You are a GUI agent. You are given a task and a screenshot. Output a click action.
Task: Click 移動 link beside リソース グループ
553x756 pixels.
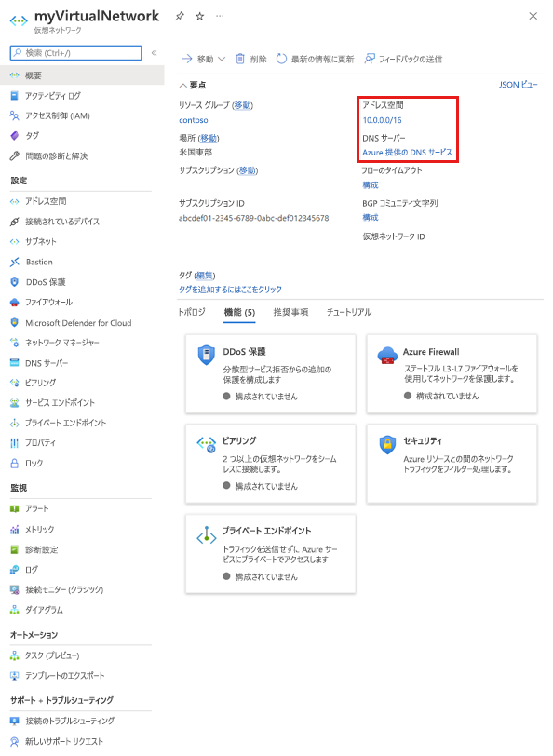[243, 105]
